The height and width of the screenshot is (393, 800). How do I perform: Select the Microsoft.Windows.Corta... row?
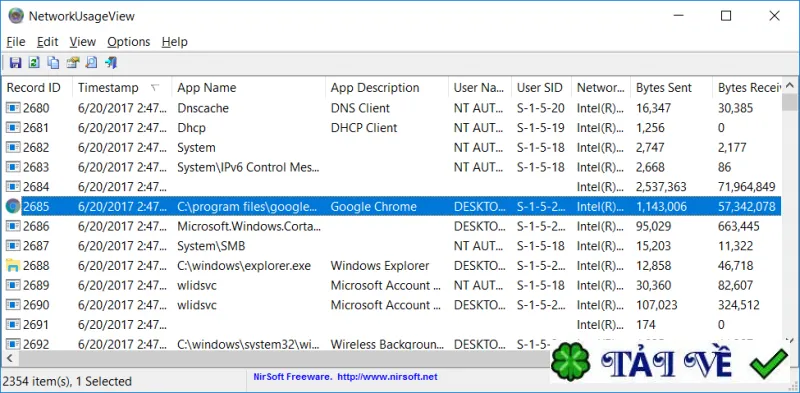tap(391, 226)
